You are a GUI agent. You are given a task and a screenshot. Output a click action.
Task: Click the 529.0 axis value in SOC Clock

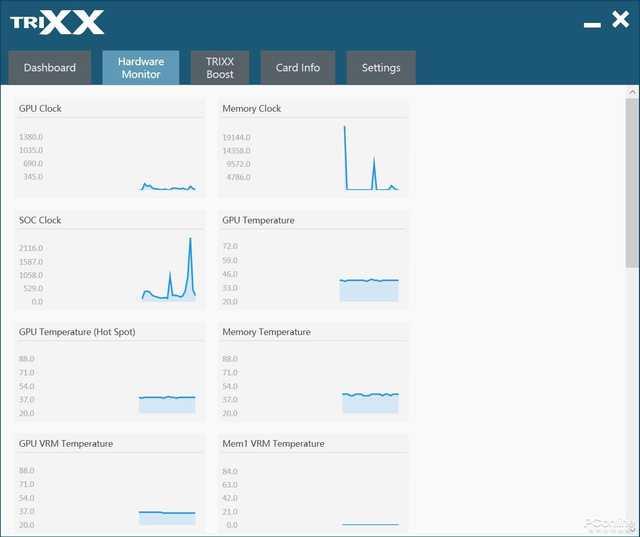(x=33, y=288)
